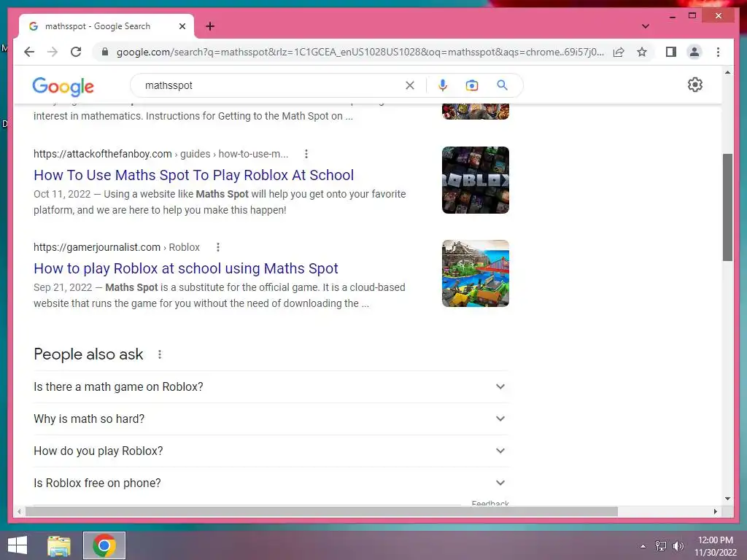Open the Windows Start menu

pyautogui.click(x=18, y=545)
